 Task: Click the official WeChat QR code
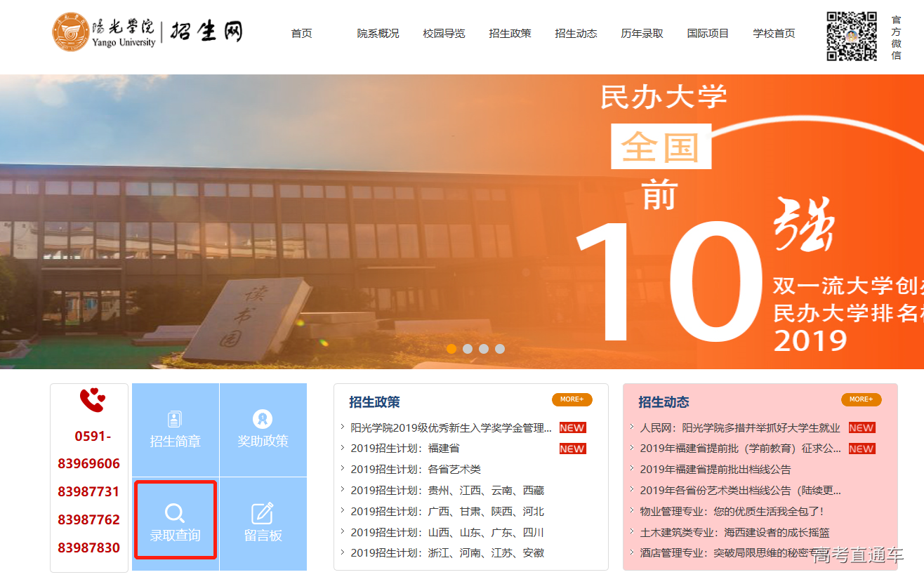click(851, 36)
